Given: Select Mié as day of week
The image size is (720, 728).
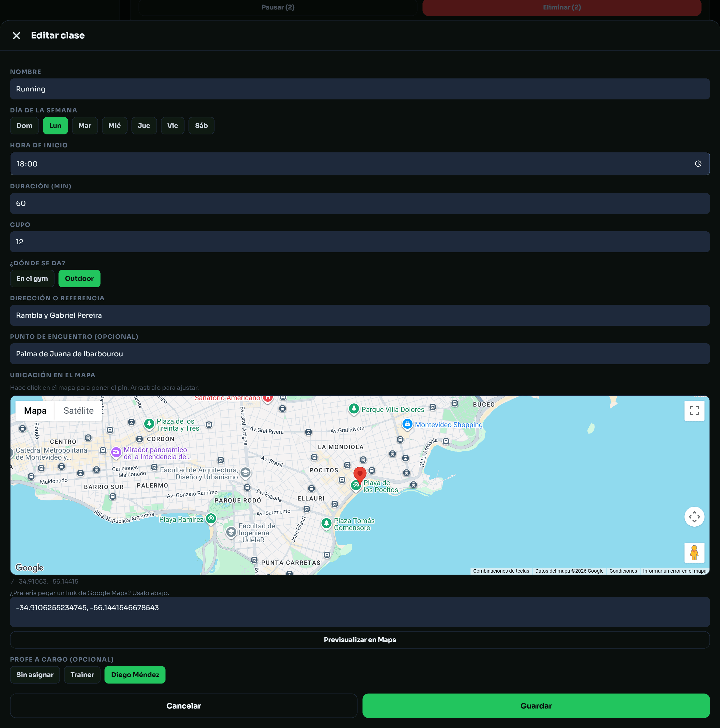Looking at the screenshot, I should coord(115,125).
